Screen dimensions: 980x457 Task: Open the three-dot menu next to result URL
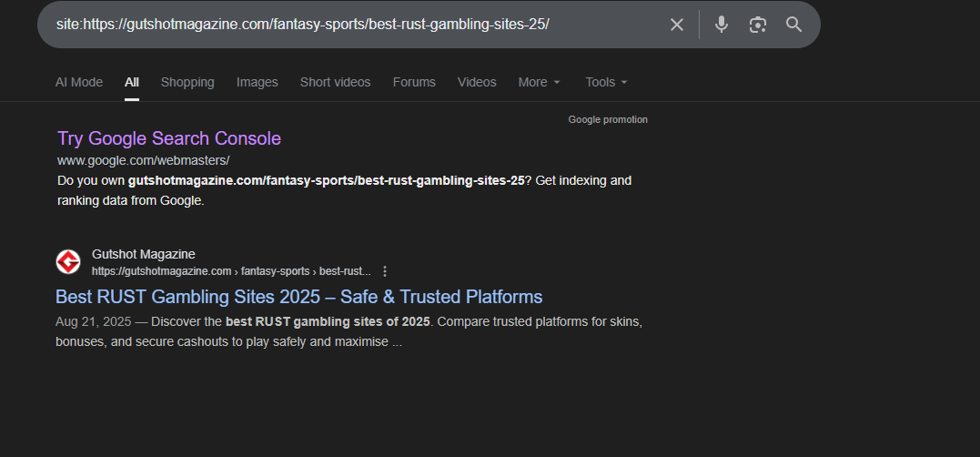385,271
